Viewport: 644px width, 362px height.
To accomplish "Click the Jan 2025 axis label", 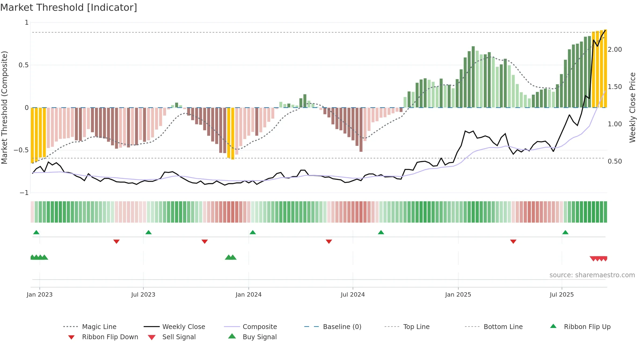I will pos(458,294).
